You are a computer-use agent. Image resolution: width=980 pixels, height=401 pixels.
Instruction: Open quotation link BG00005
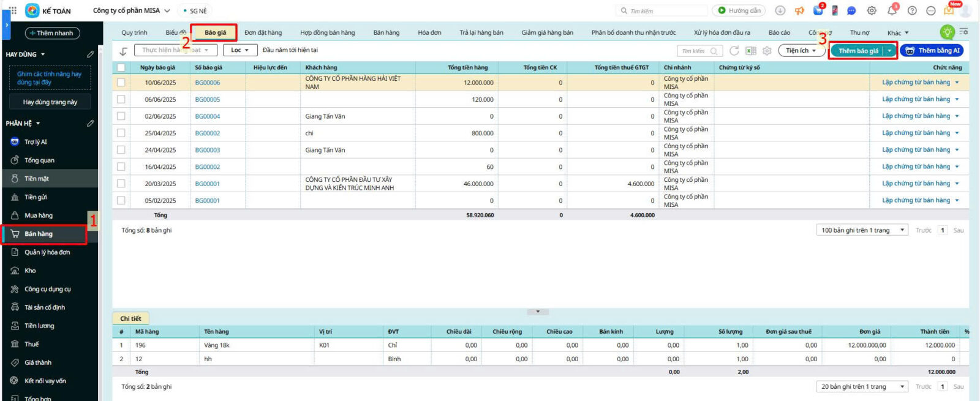(208, 99)
